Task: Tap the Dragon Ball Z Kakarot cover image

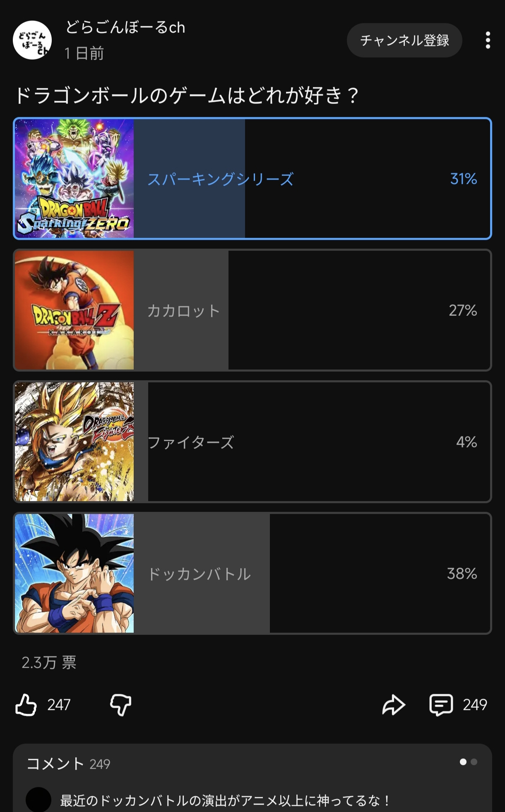Action: coord(75,310)
